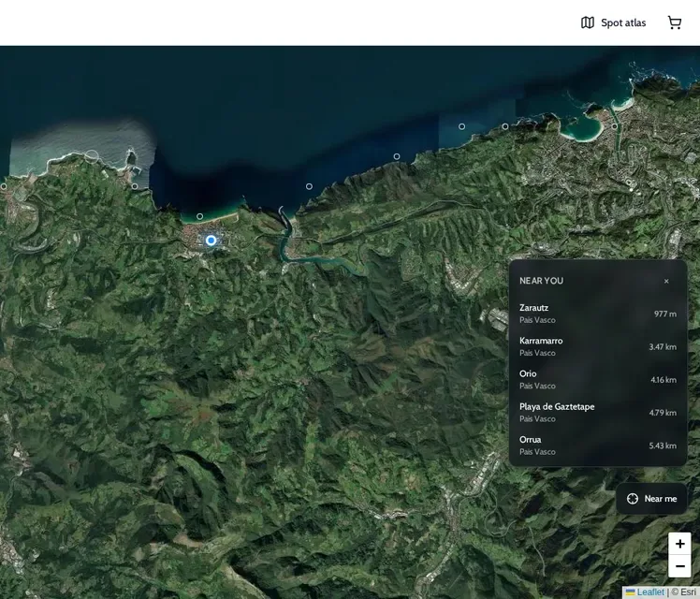The image size is (700, 599).
Task: Click the blue current-location marker
Action: pyautogui.click(x=211, y=241)
